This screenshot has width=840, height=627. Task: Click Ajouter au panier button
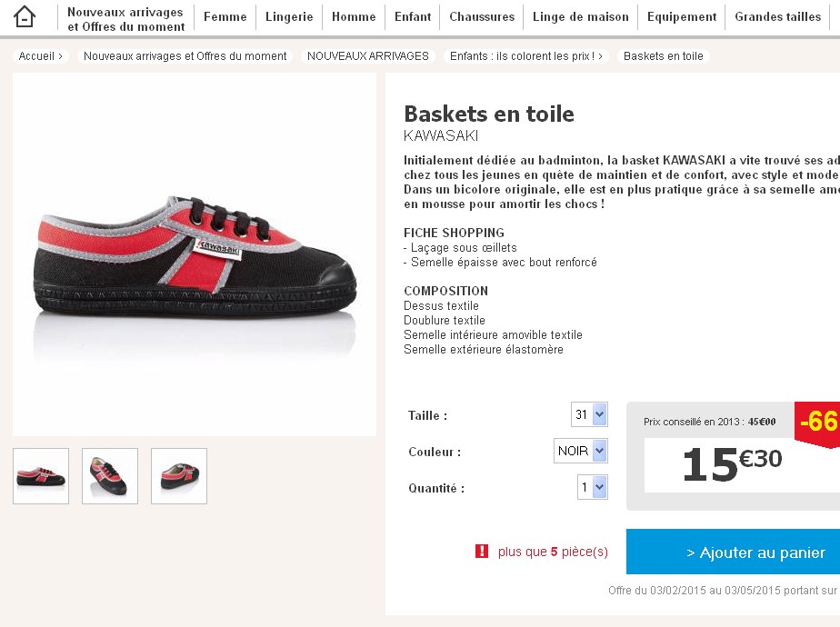click(x=733, y=552)
